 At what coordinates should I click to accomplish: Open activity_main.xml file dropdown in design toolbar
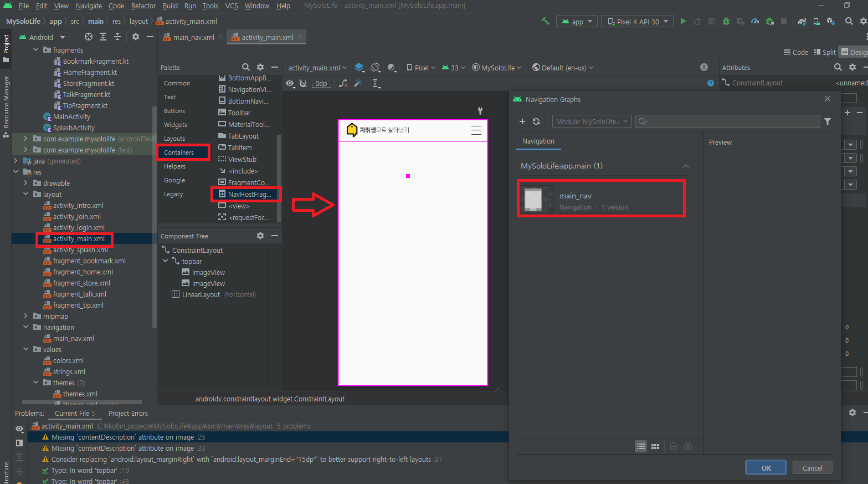click(317, 68)
